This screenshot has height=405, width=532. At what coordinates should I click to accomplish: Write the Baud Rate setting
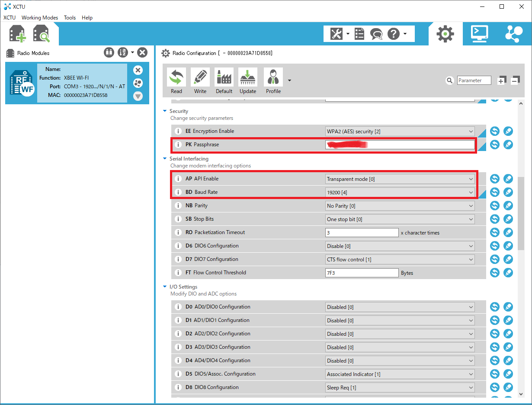(x=508, y=192)
